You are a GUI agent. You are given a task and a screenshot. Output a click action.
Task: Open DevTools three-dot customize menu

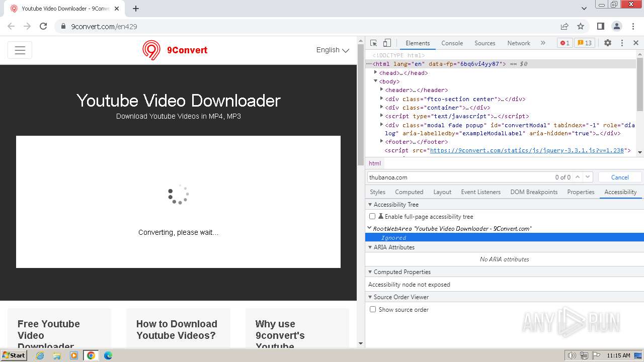[622, 43]
